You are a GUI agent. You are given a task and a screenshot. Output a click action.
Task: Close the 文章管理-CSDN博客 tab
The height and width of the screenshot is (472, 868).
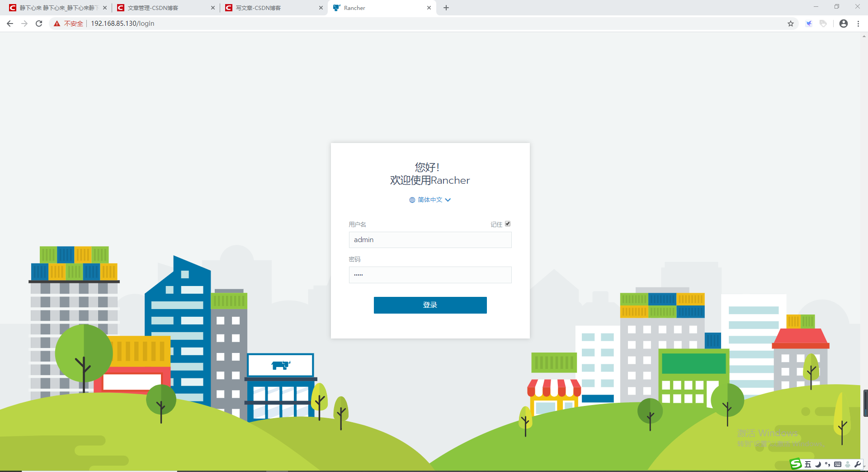213,8
